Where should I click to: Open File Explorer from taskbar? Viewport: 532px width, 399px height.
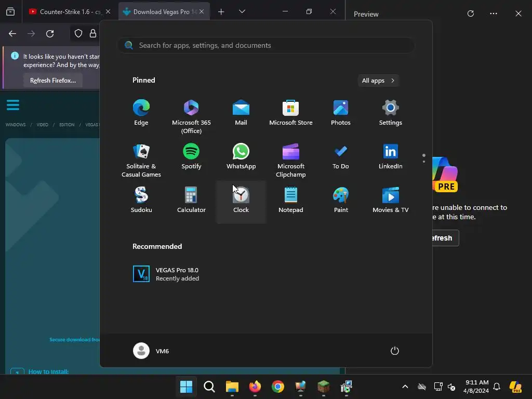pos(232,387)
